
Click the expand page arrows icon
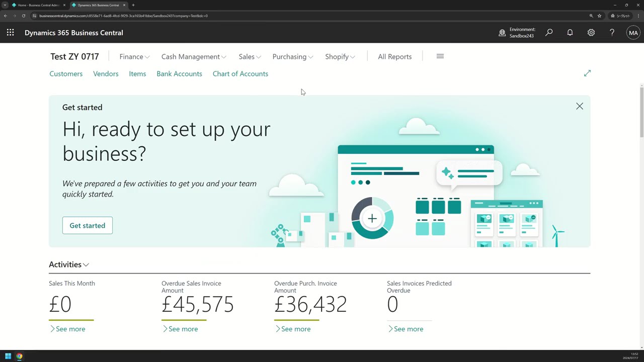pyautogui.click(x=587, y=73)
